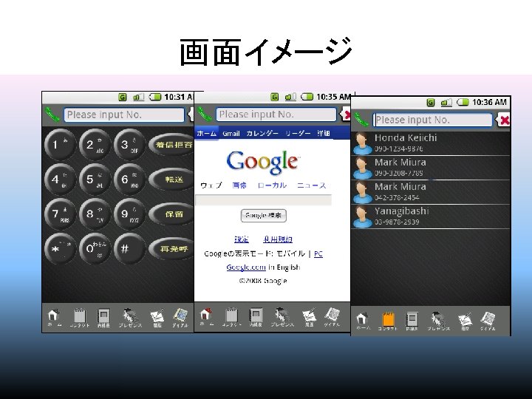Open History (履歴) icon on Google screen
532x399 pixels.
click(x=309, y=317)
